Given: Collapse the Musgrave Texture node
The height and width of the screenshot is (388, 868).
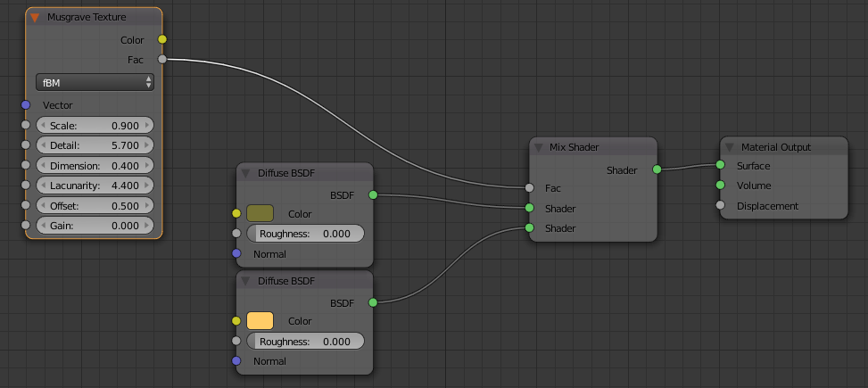Looking at the screenshot, I should pyautogui.click(x=35, y=17).
